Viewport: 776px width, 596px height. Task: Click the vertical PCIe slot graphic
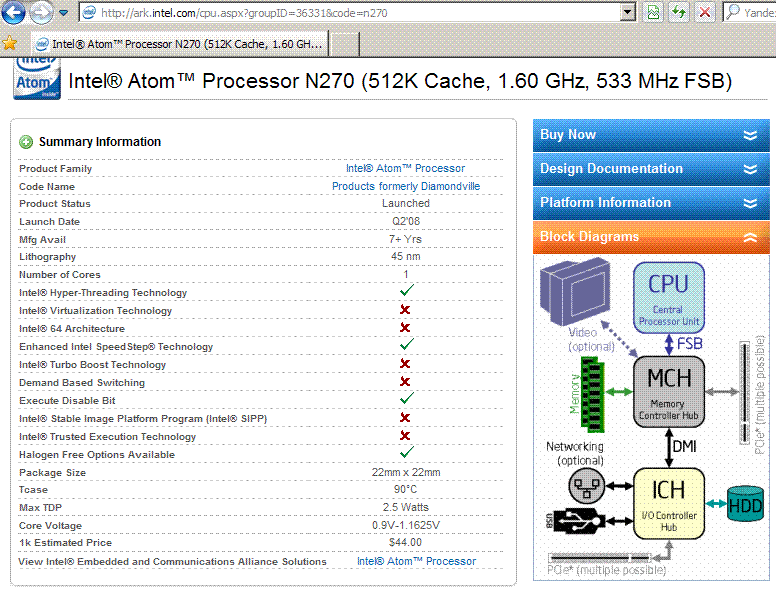(x=744, y=393)
